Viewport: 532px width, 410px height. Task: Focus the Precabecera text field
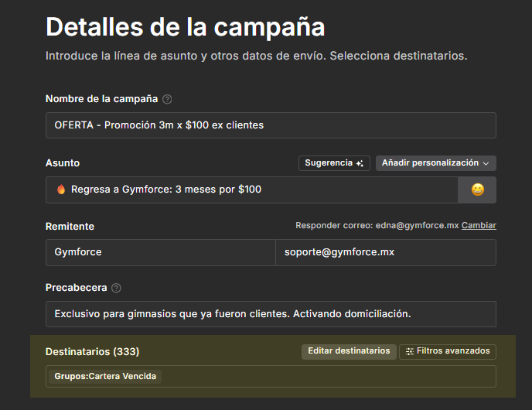(271, 314)
